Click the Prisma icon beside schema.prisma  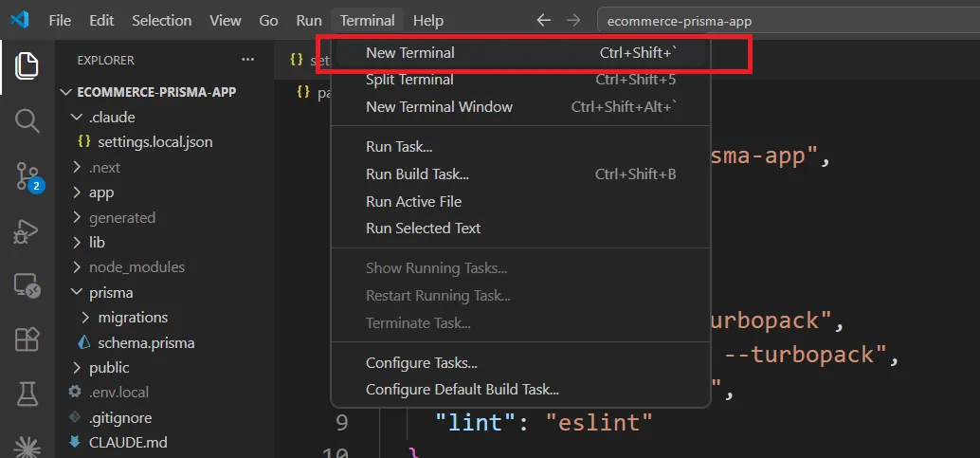click(83, 343)
